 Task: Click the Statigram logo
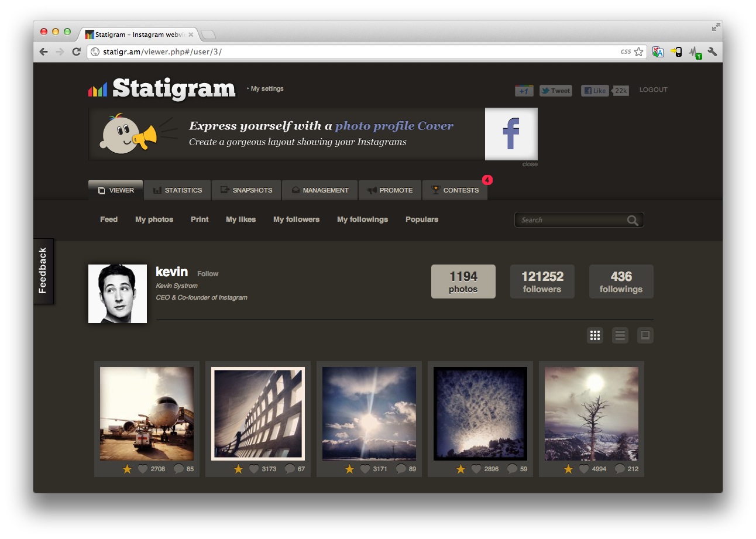pyautogui.click(x=162, y=89)
